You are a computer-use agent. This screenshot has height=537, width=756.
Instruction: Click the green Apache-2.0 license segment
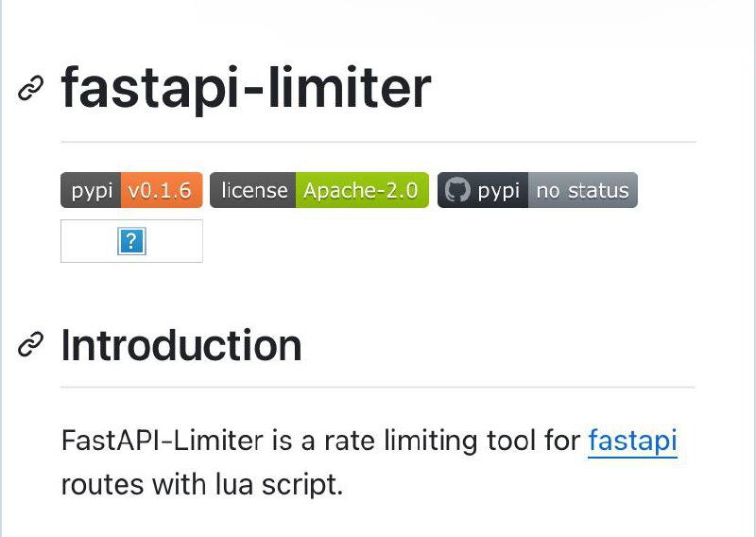click(362, 190)
